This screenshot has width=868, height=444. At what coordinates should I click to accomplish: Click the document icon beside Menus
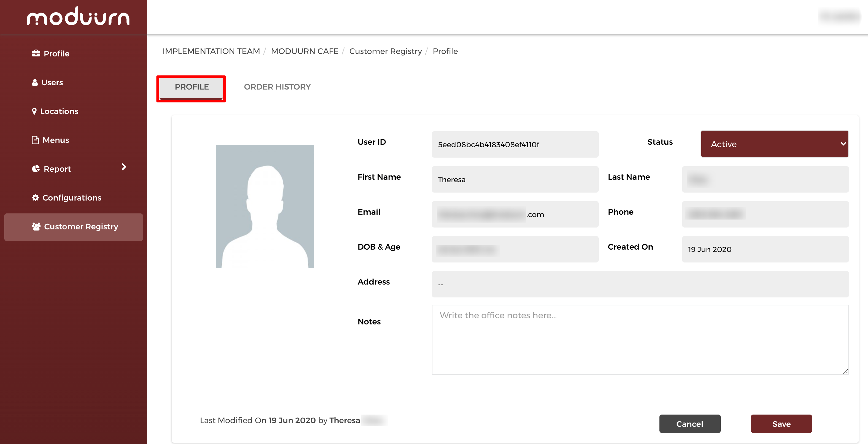click(35, 140)
